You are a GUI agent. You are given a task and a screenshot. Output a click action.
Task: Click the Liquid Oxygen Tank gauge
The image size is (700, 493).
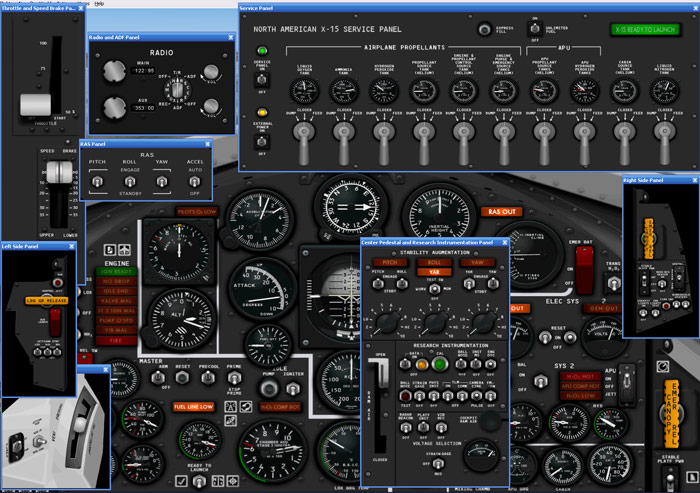(x=304, y=90)
